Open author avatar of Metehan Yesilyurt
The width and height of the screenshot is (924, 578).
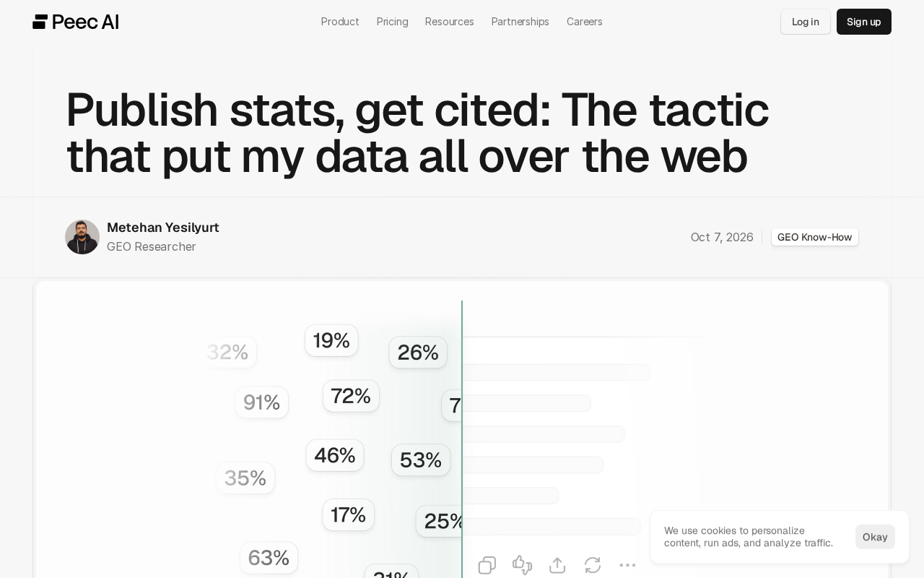tap(82, 237)
